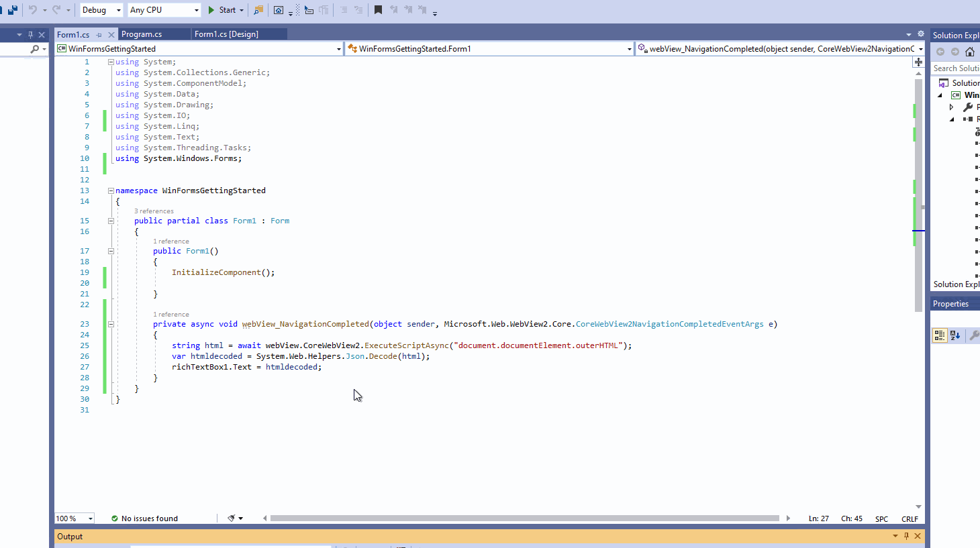Click the Undo icon in the toolbar
The height and width of the screenshot is (548, 980).
click(x=31, y=9)
